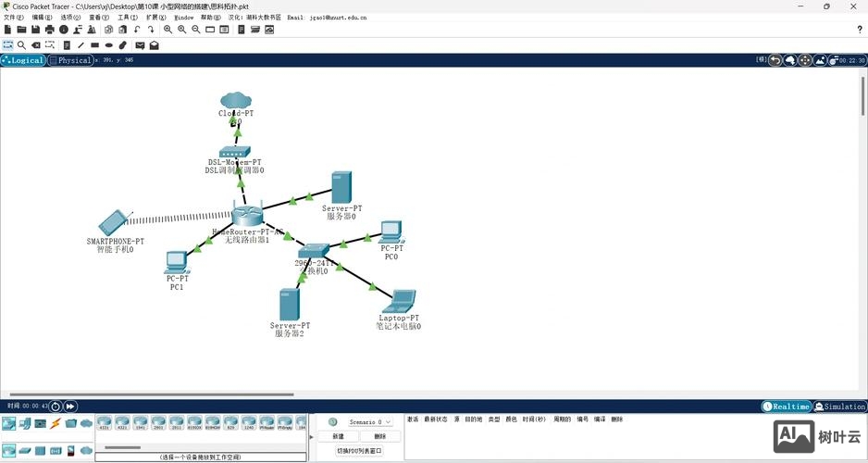Click the Delete tool icon

[36, 44]
